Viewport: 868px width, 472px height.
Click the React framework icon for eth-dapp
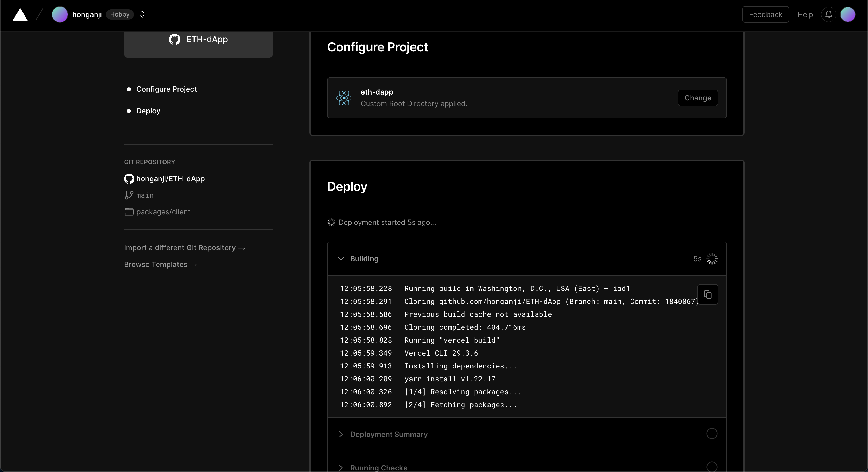click(x=344, y=98)
